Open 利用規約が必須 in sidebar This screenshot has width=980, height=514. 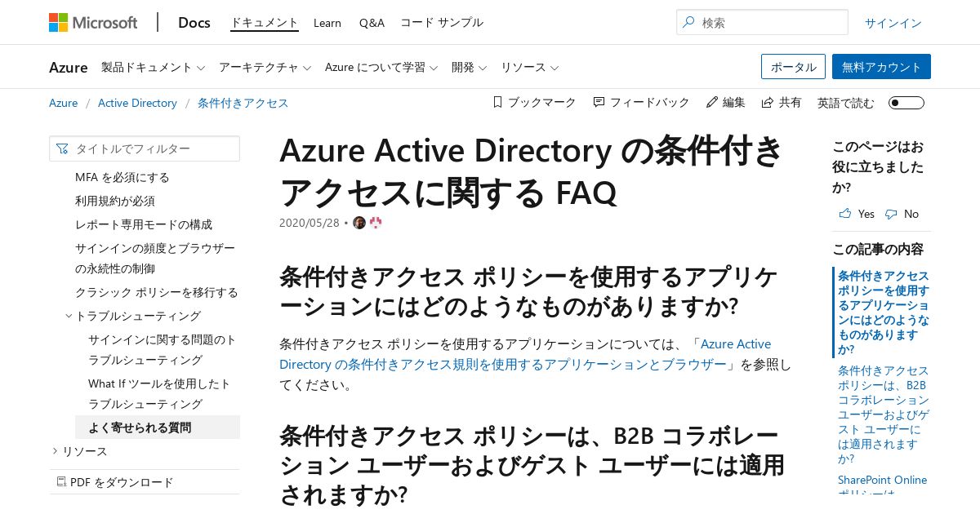[115, 201]
